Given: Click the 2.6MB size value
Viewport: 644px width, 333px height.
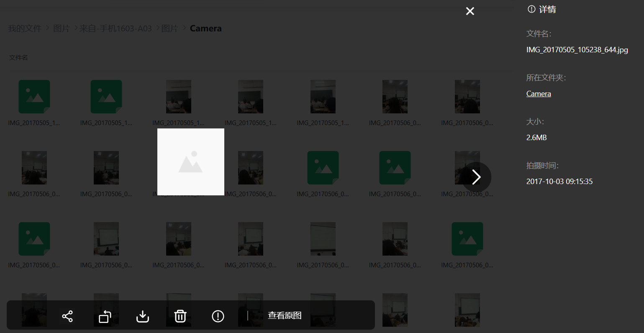Looking at the screenshot, I should (x=536, y=138).
